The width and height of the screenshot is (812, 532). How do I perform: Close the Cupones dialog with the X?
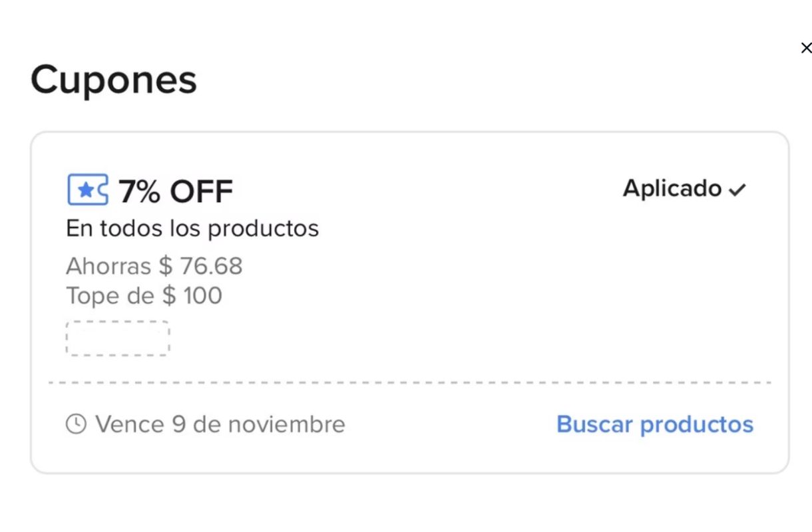tap(806, 47)
